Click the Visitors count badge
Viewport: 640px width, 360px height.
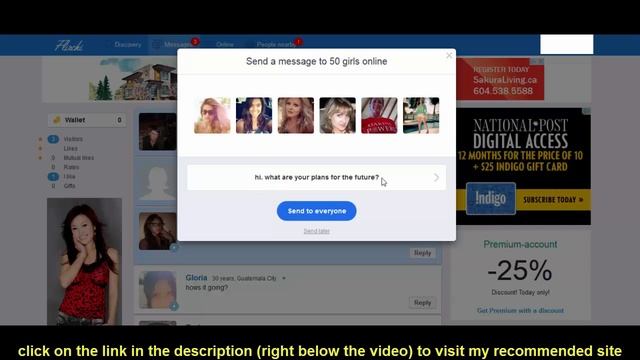53,139
